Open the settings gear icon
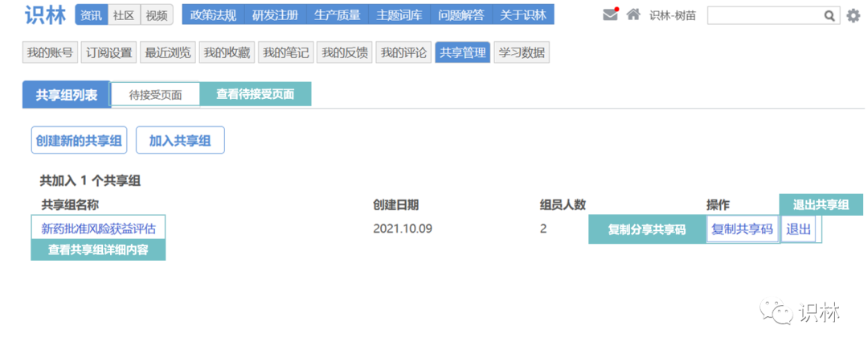The image size is (868, 350). (853, 15)
